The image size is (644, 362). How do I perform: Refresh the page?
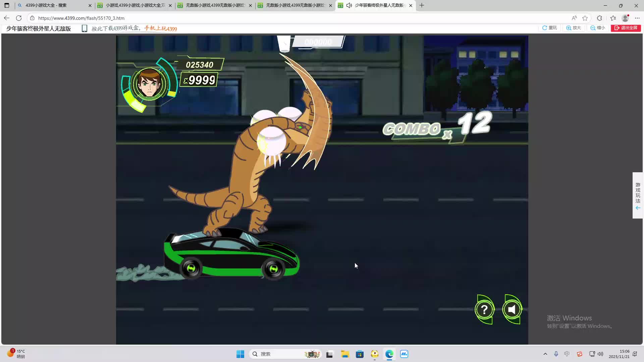tap(19, 18)
